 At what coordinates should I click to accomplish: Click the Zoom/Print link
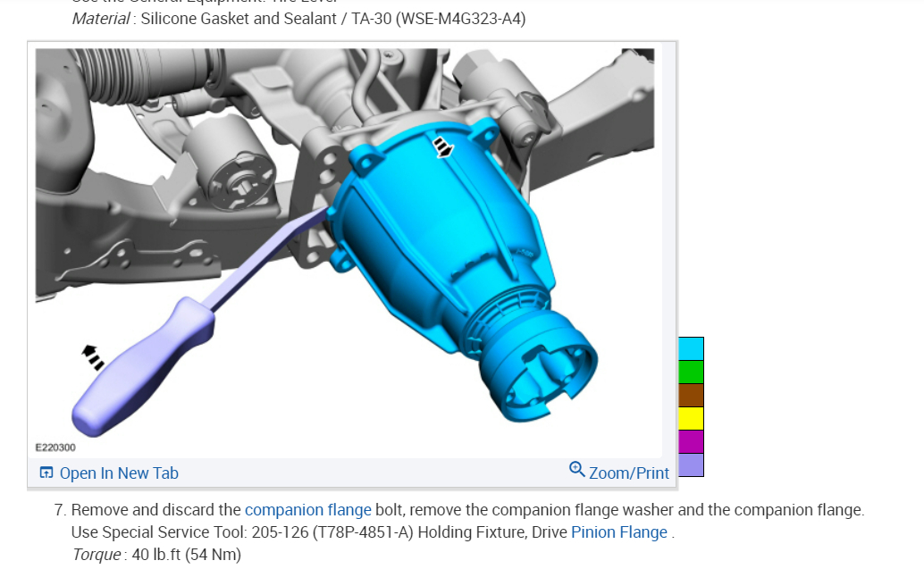618,473
